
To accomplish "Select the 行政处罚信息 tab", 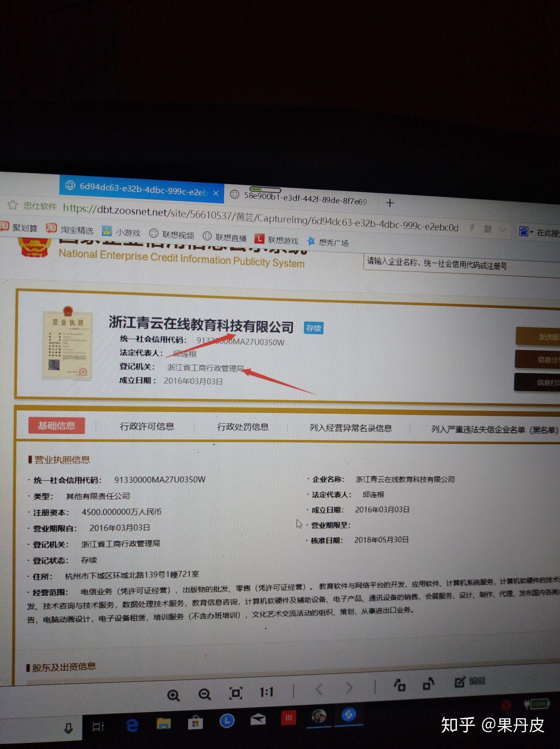I will coord(243,427).
